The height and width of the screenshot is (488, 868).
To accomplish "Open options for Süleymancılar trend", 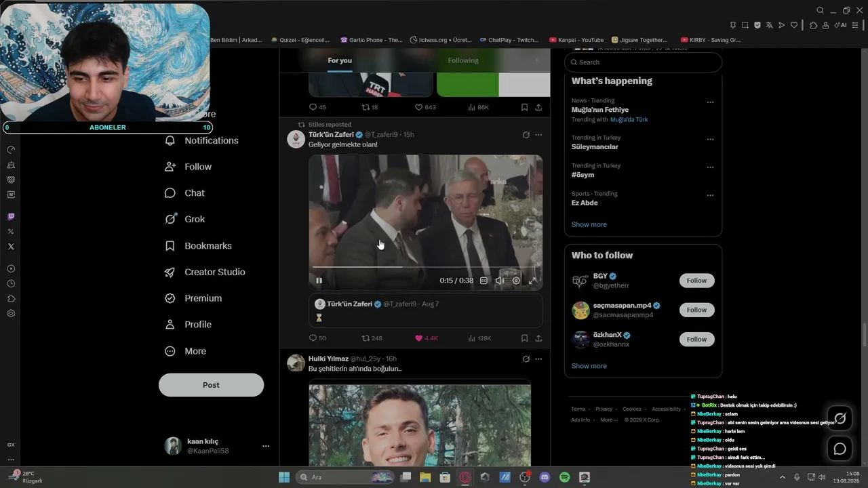I will point(710,139).
